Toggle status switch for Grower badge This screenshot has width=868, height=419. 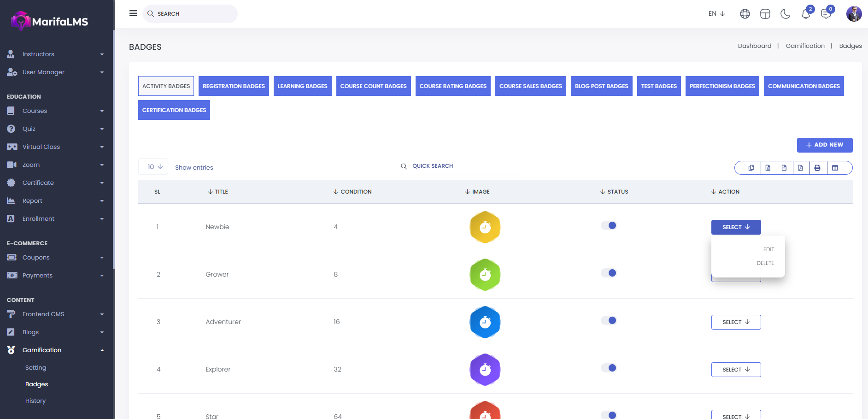pos(609,273)
